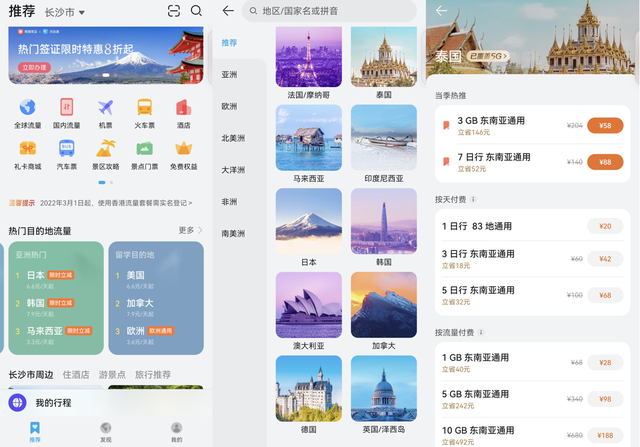This screenshot has width=640, height=447.
Task: Select 马来西亚 in the 亚洲热门 card
Action: click(x=45, y=331)
